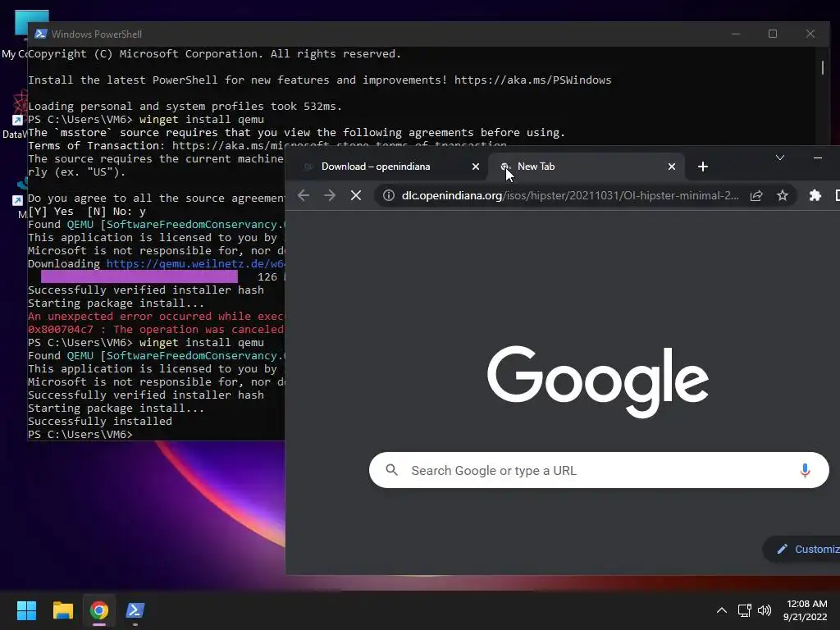Viewport: 840px width, 630px height.
Task: Share this page icon
Action: pos(756,195)
